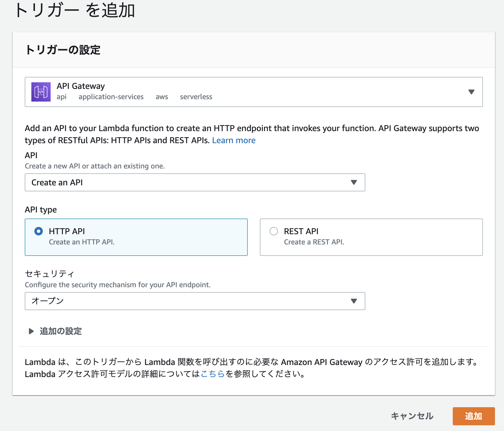The height and width of the screenshot is (431, 504).
Task: Click the application-services tag label
Action: pos(111,97)
